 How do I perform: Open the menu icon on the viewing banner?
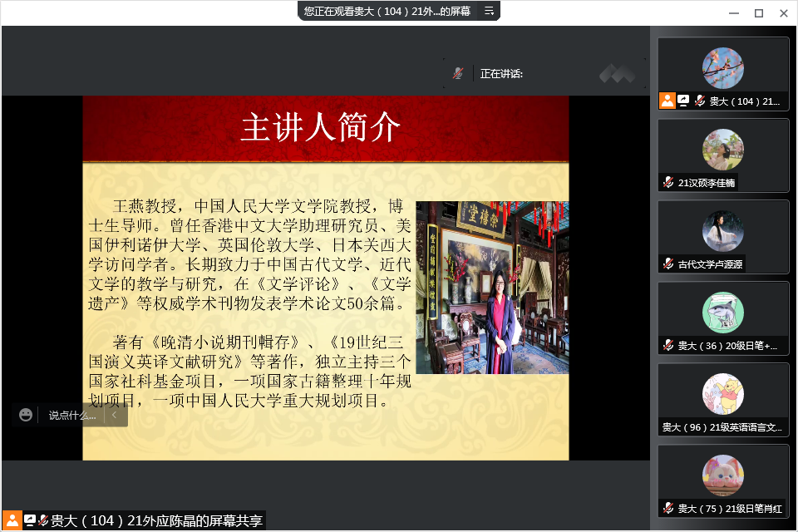pos(489,11)
